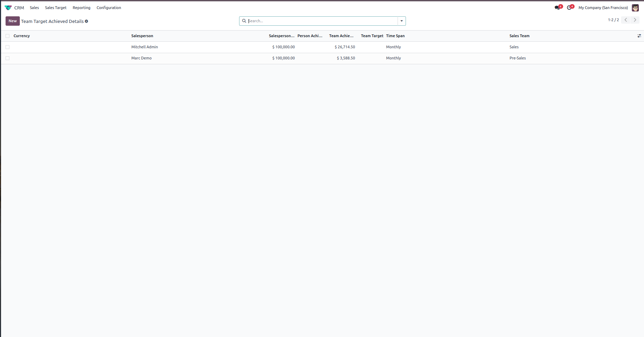Viewport: 644px width, 337px height.
Task: Sort by Time Span column header
Action: (x=395, y=36)
